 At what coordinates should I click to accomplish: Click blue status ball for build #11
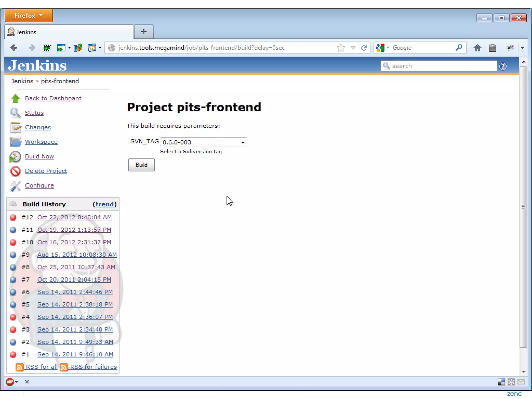[x=13, y=230]
